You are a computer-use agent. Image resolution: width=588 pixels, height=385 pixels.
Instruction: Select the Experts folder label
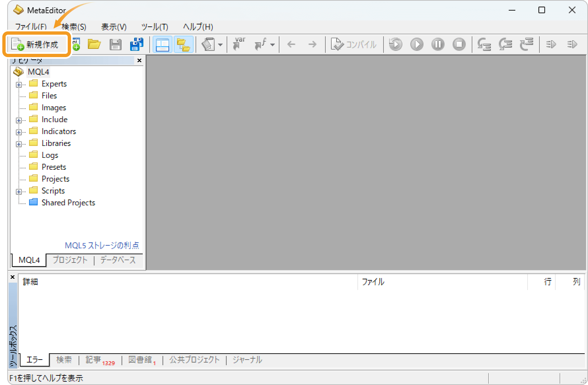(x=54, y=84)
